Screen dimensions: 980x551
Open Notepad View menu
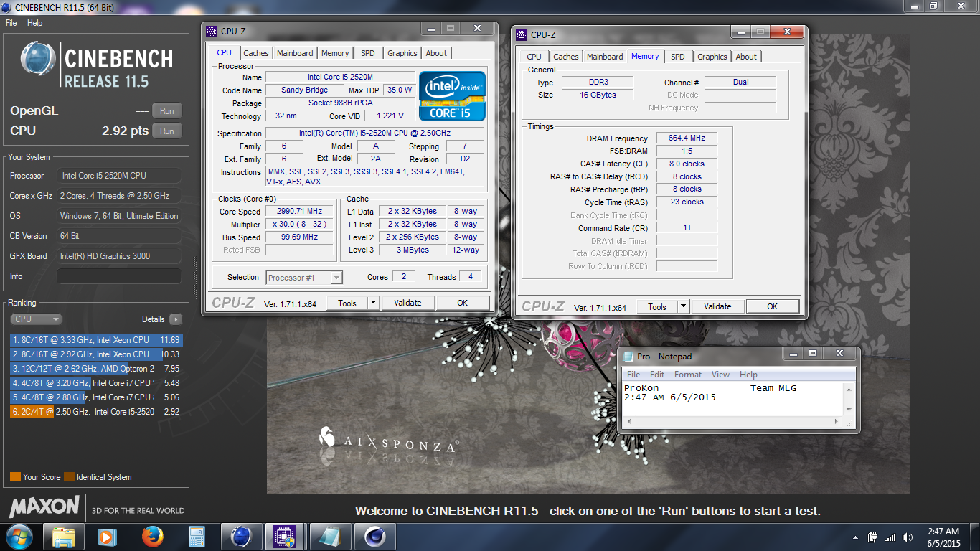click(721, 375)
